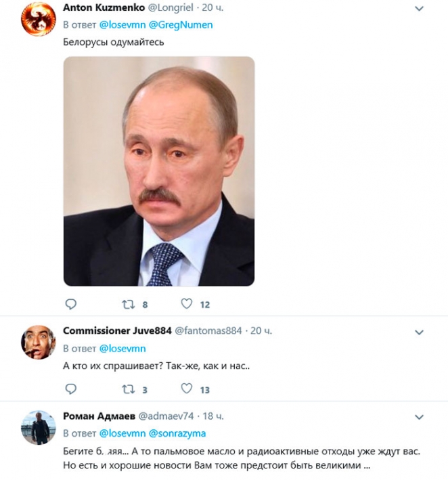The image size is (448, 480).
Task: Reply to Anton Kuzmenko's tweet
Action: pos(70,304)
